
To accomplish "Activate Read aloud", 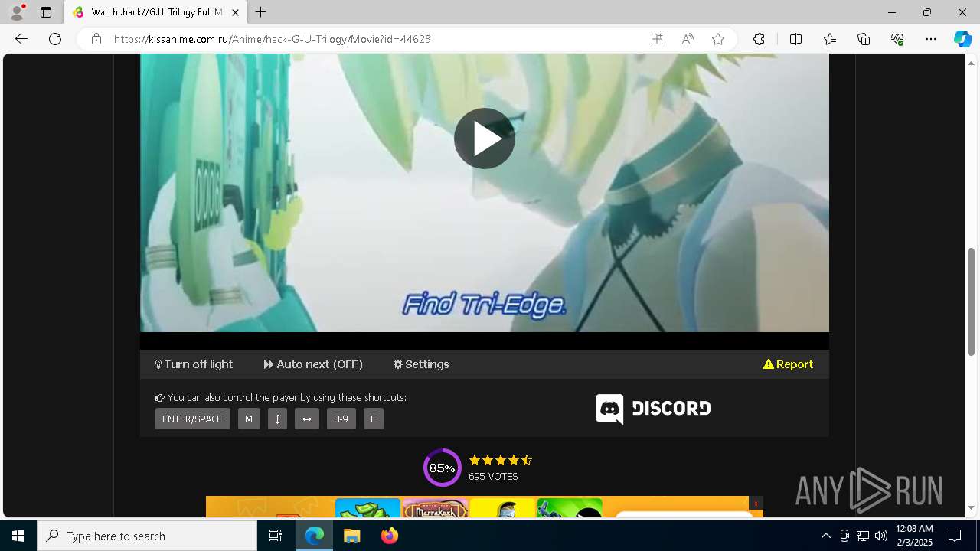I will tap(688, 39).
